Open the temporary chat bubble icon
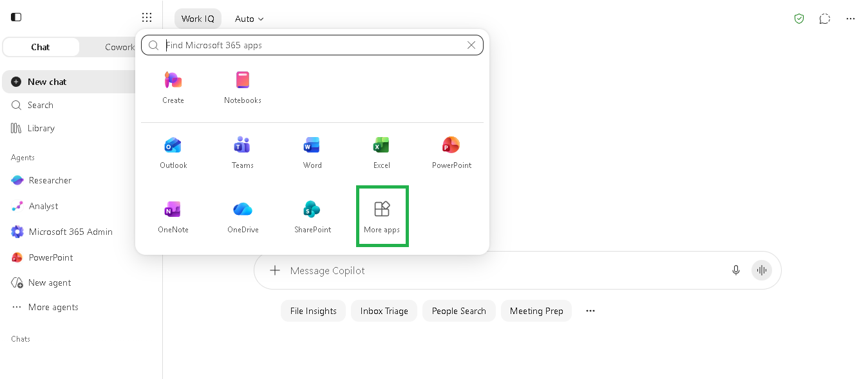This screenshot has height=379, width=868. (x=825, y=19)
